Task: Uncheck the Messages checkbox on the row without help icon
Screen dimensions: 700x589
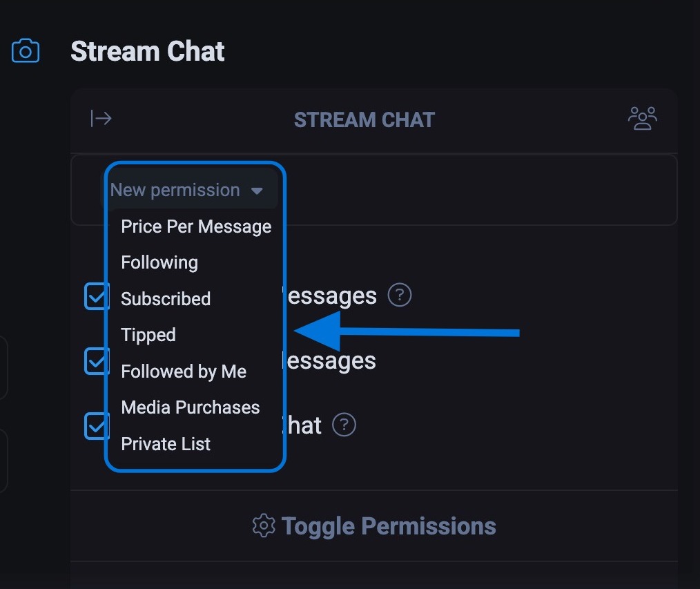Action: [95, 360]
